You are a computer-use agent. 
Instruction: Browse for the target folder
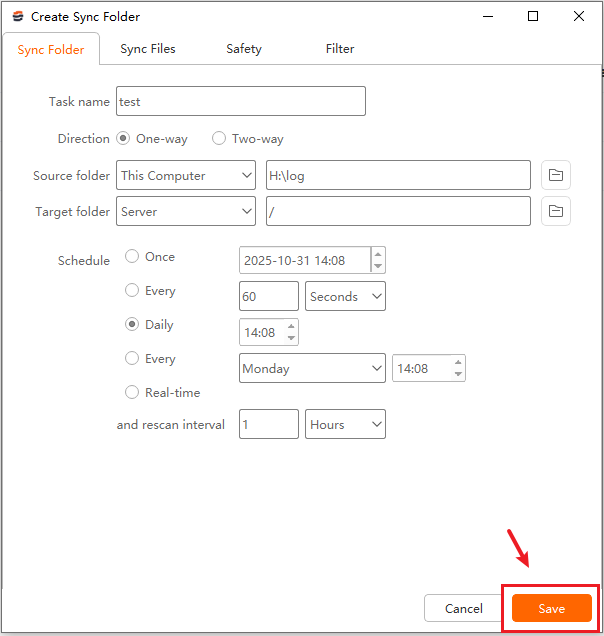pyautogui.click(x=556, y=211)
